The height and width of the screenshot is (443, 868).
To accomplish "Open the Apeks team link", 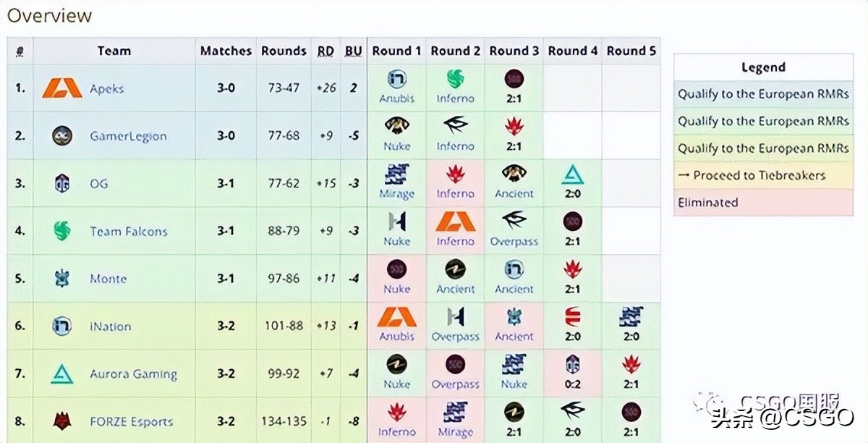I will click(107, 89).
